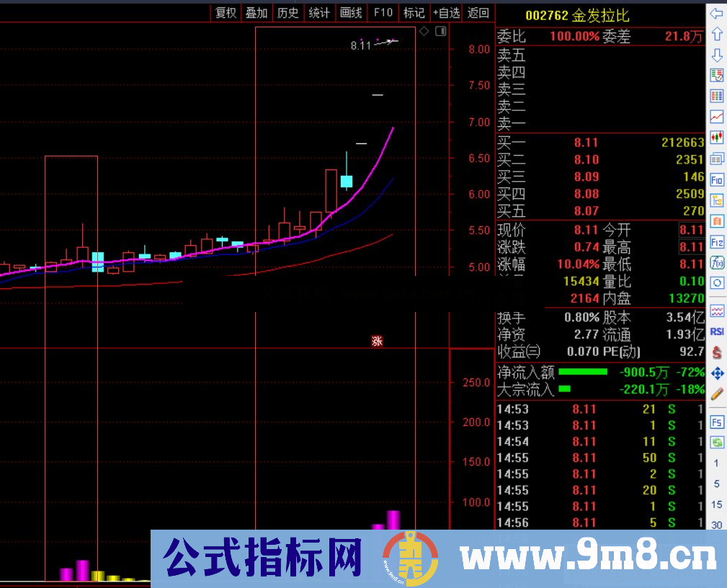
Task: Click the back arrow icon atop right sidebar
Action: coord(716,13)
